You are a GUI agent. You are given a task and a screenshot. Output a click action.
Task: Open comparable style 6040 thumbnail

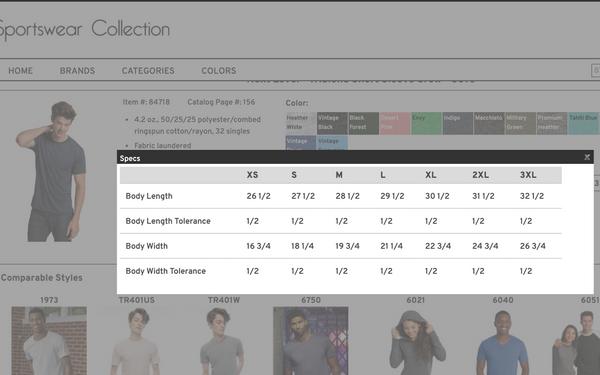(x=503, y=341)
